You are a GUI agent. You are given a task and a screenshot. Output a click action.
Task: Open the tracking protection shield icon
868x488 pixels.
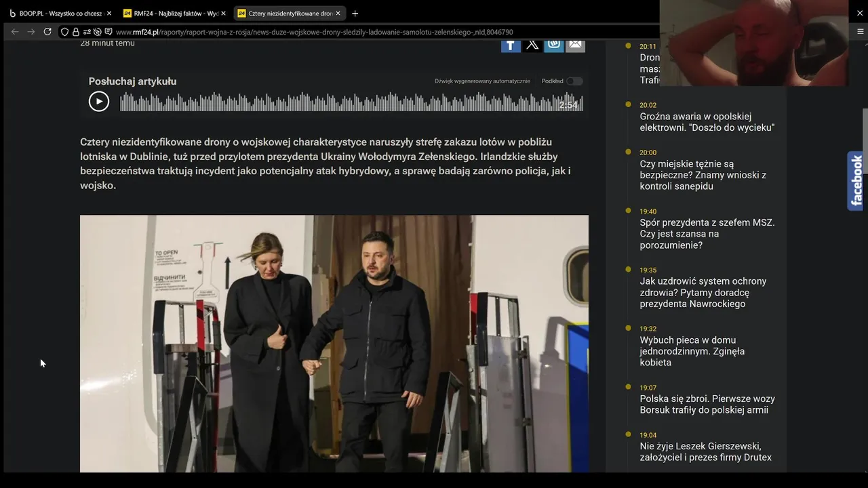64,32
